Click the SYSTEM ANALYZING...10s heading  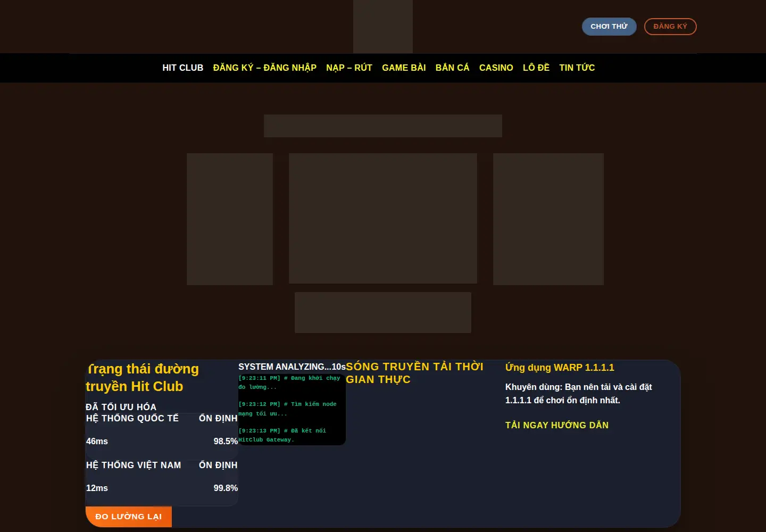point(292,367)
